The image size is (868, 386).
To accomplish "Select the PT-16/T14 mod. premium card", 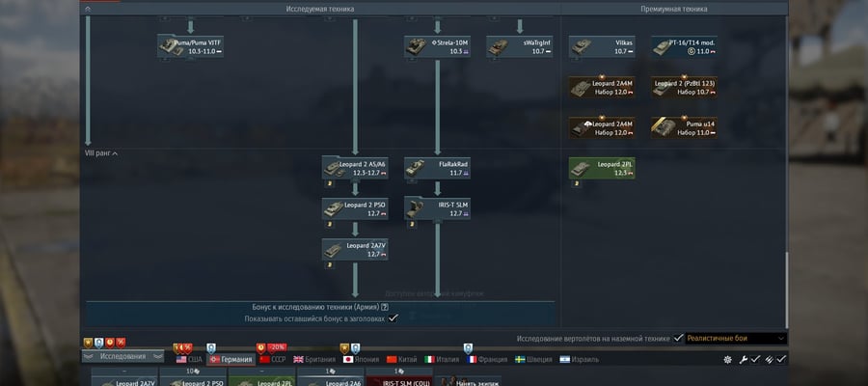I will (x=684, y=46).
